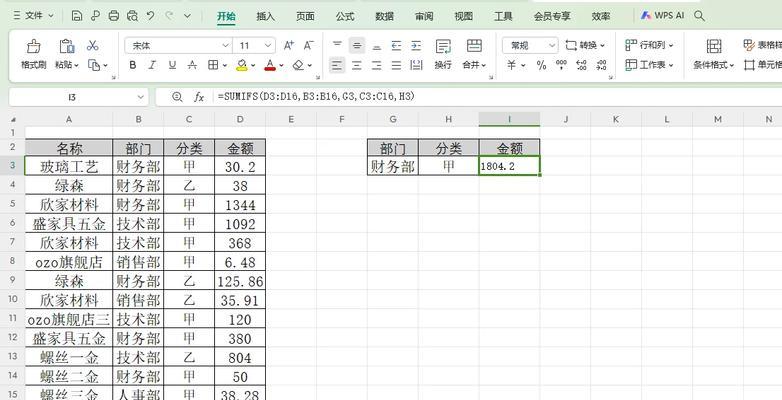The image size is (782, 400).
Task: Toggle Bold formatting
Action: (133, 65)
